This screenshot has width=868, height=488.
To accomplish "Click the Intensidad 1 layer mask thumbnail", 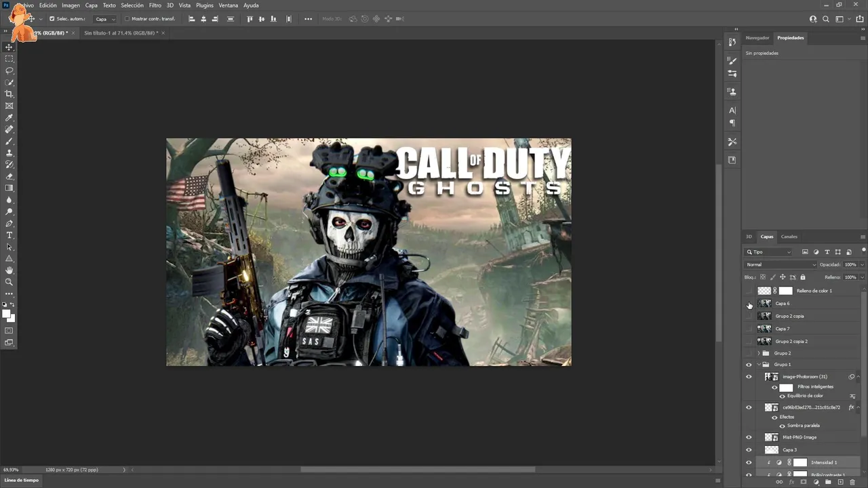I will [800, 462].
